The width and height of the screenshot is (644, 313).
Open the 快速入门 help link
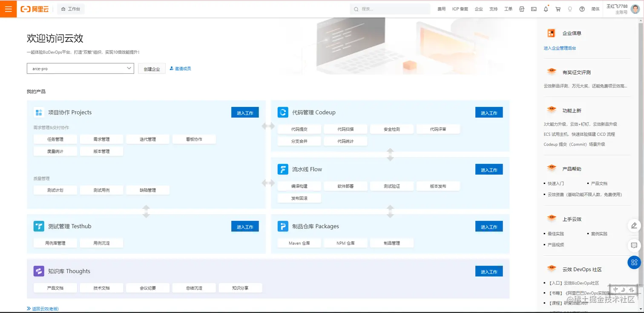click(556, 184)
